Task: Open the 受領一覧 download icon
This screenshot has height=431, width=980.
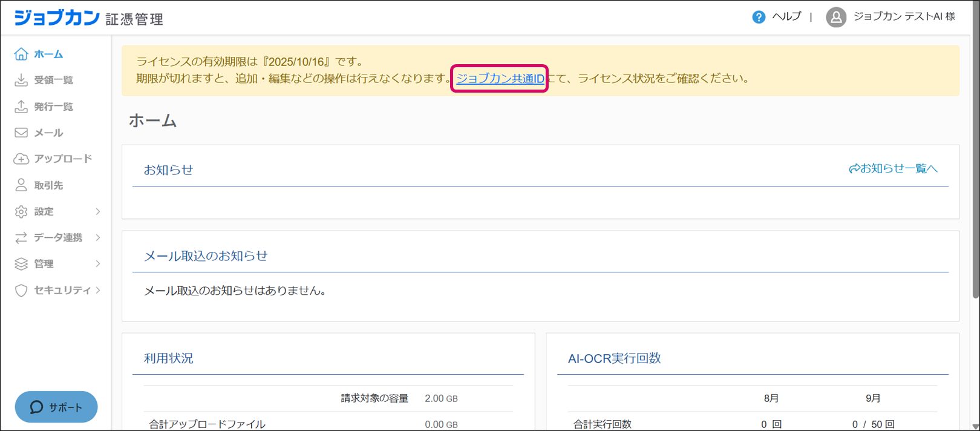Action: coord(21,80)
